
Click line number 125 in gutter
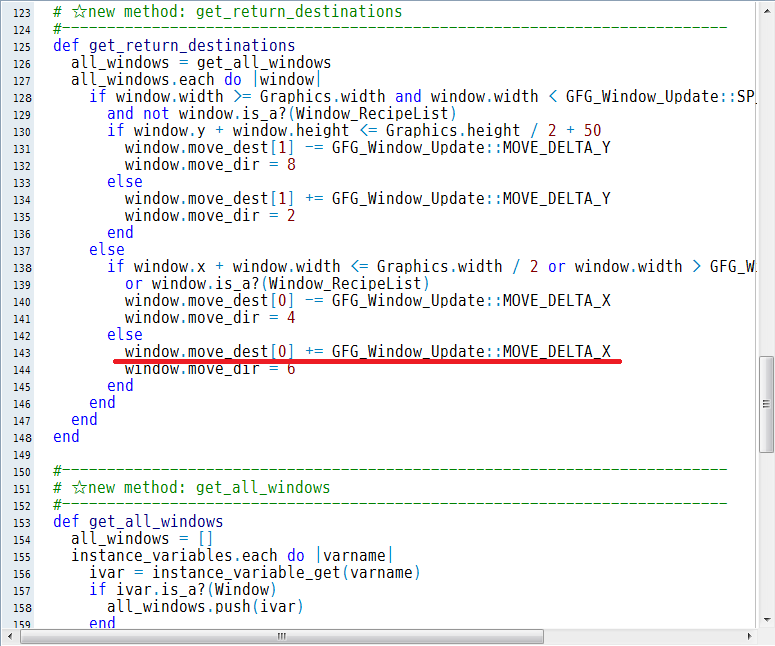pos(22,47)
